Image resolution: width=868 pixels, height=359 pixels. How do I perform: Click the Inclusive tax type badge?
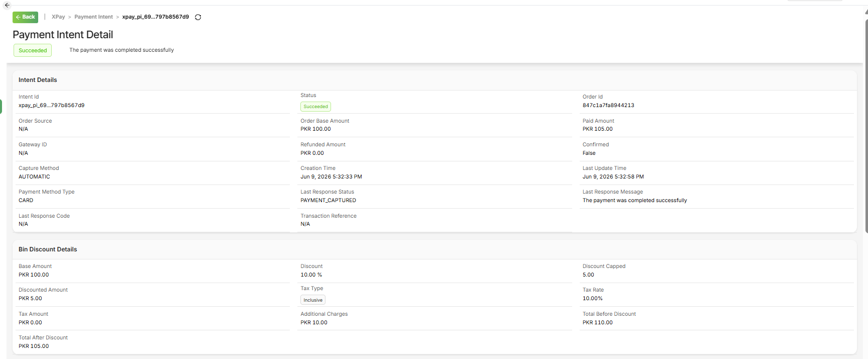coord(313,300)
